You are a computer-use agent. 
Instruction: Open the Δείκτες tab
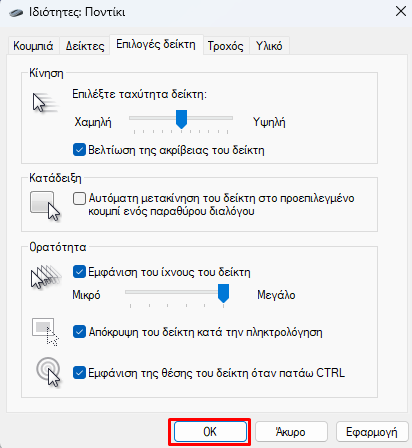point(85,46)
